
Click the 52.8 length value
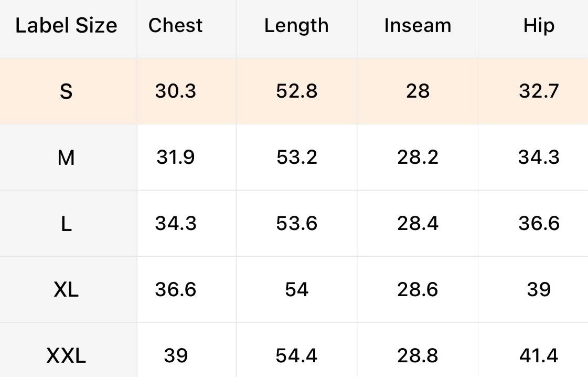point(296,91)
